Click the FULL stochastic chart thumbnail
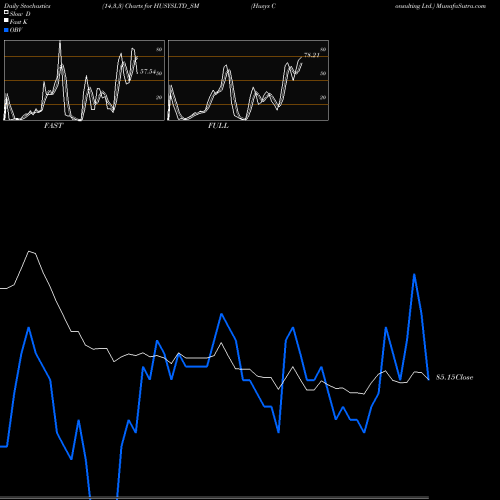The height and width of the screenshot is (500, 500). (x=248, y=80)
